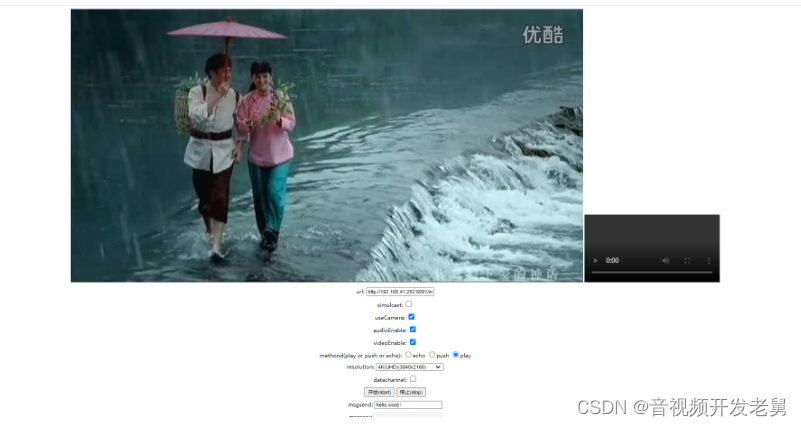Click the 'useCamera:' label text

pos(390,318)
